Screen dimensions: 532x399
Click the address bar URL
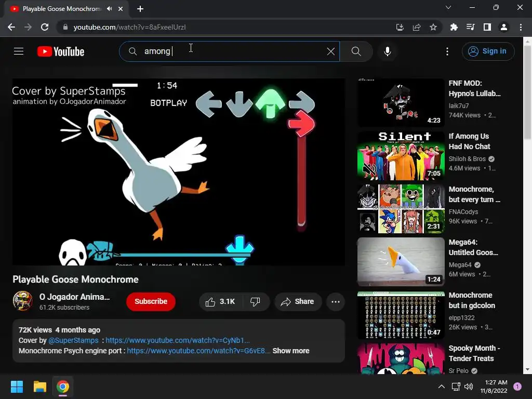(x=129, y=27)
